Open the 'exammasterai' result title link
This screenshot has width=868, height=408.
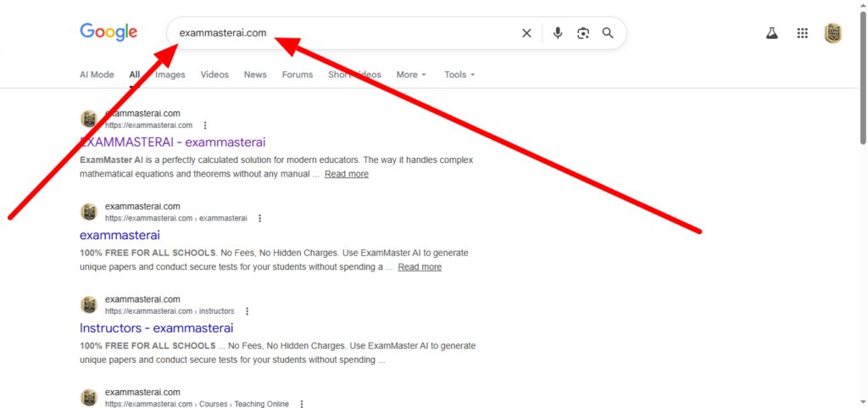coord(120,235)
